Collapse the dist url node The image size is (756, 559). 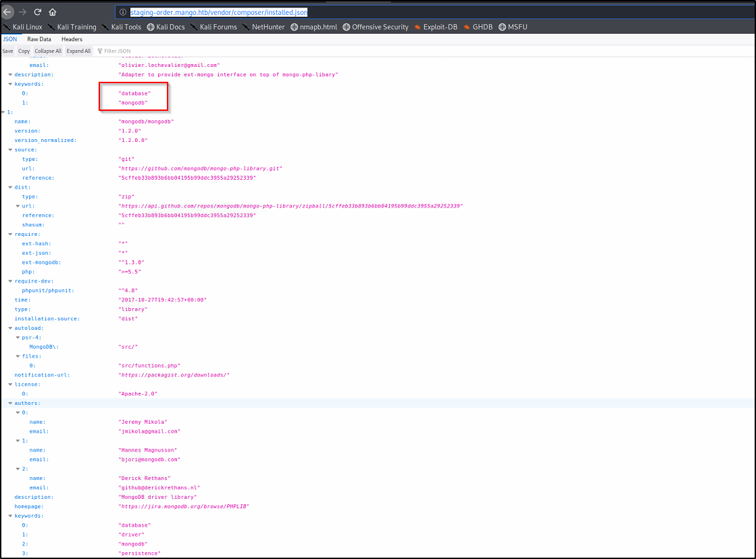point(18,206)
